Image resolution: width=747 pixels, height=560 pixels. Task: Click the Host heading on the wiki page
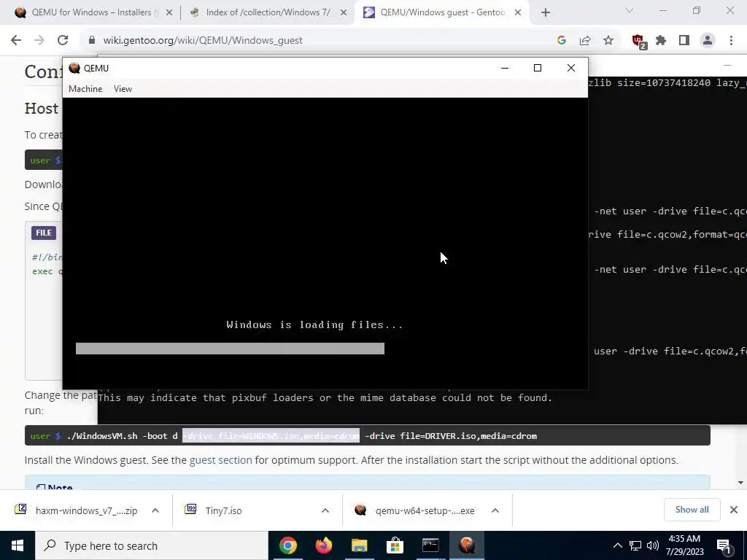(42, 109)
